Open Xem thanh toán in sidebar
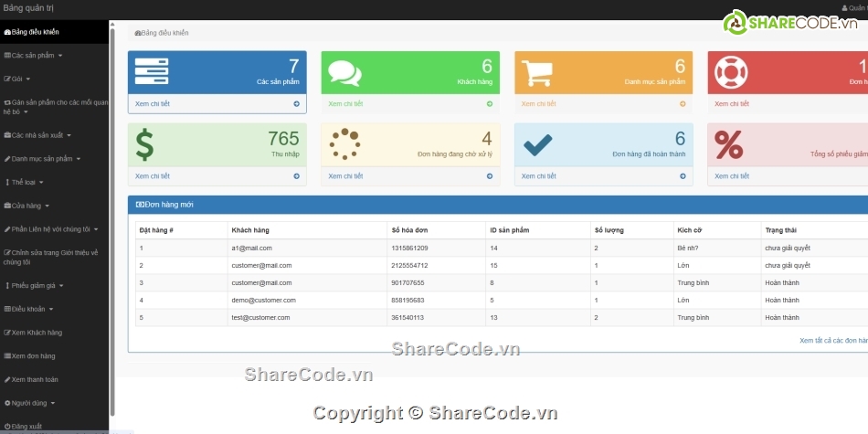Viewport: 868px width, 434px height. coord(54,380)
